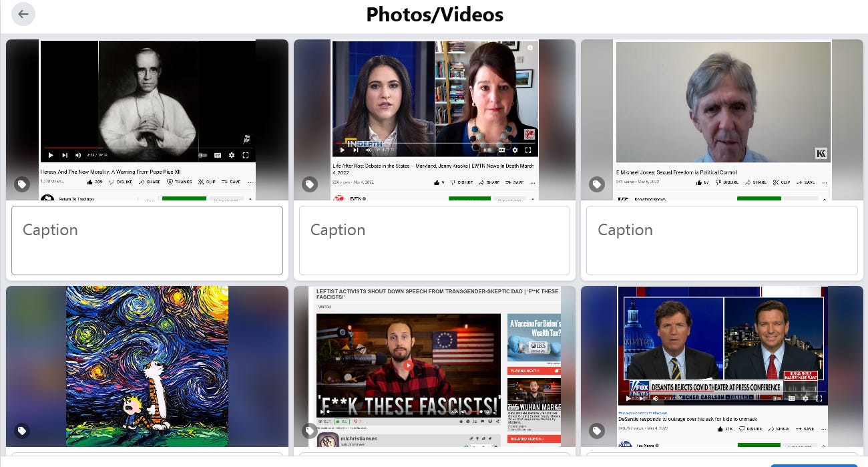Tag icon on E Michael Jones photo

coord(597,184)
